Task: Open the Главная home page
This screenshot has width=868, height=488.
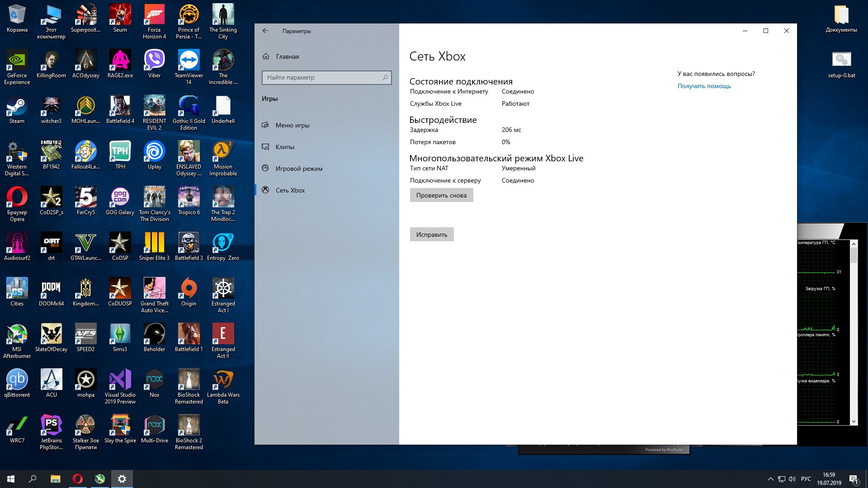Action: pos(287,56)
